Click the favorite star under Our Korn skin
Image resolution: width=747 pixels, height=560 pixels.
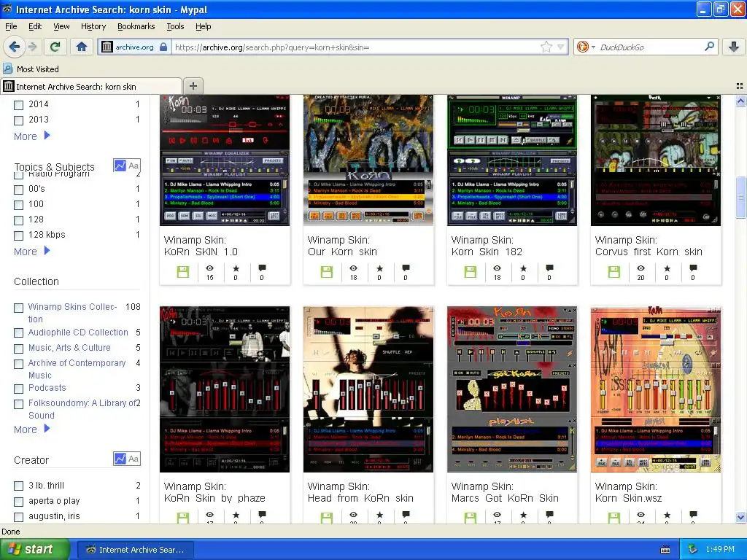[379, 268]
